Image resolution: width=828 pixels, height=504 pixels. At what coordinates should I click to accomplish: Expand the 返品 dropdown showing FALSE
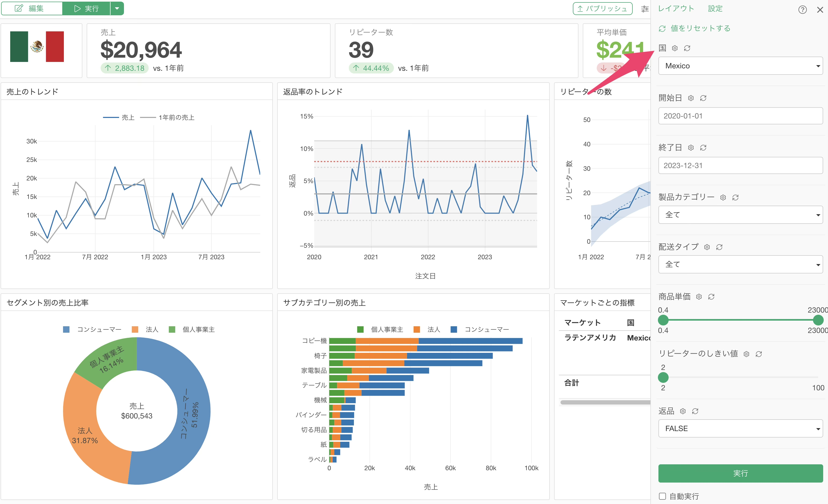pyautogui.click(x=740, y=428)
